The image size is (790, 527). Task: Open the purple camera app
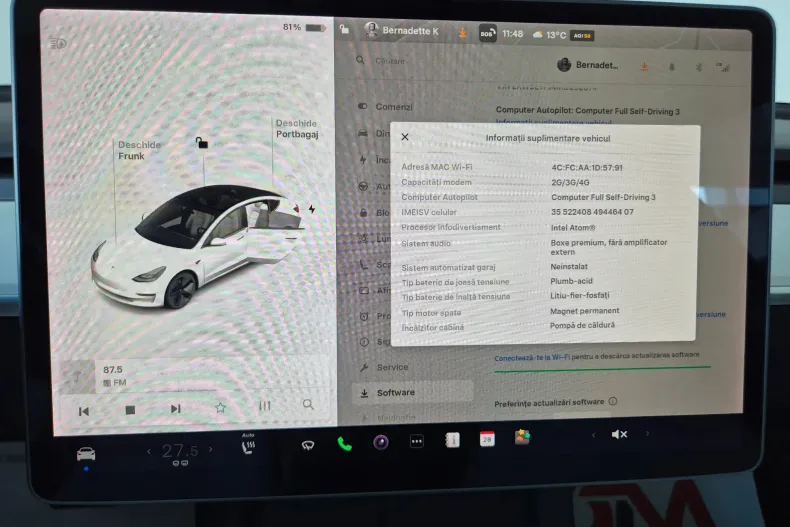381,442
